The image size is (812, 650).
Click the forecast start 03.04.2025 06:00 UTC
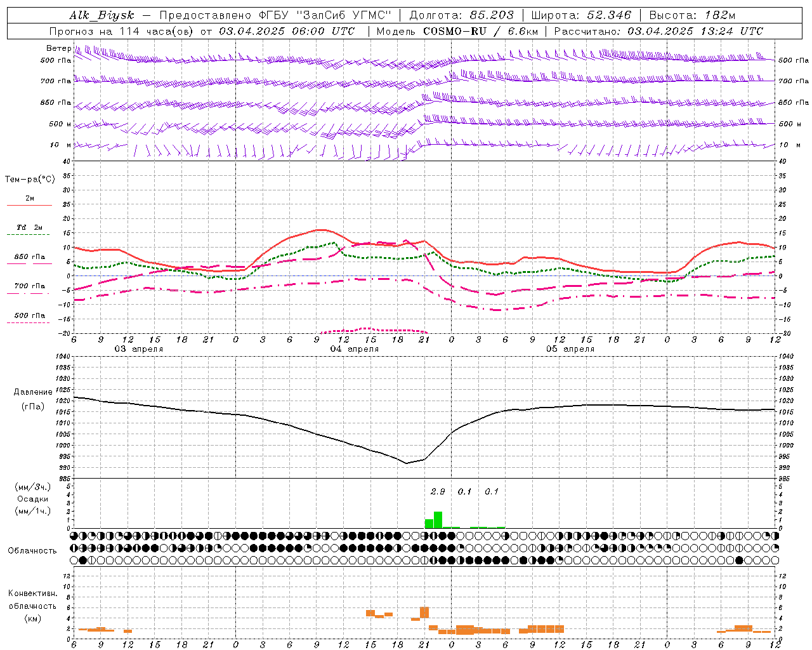(287, 31)
